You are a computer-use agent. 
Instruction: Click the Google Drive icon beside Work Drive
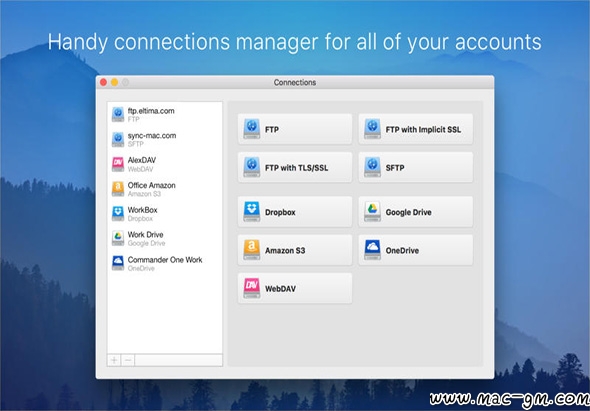coord(118,238)
